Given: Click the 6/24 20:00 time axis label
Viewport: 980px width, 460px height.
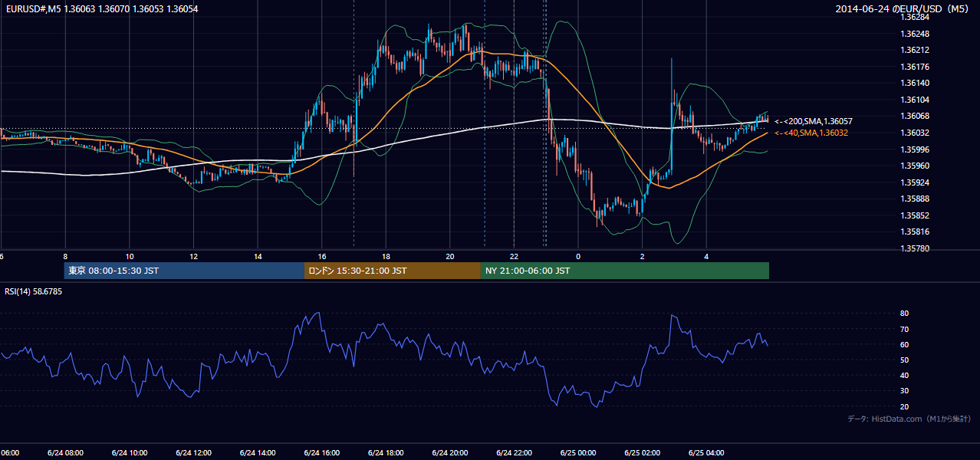Looking at the screenshot, I should 450,453.
